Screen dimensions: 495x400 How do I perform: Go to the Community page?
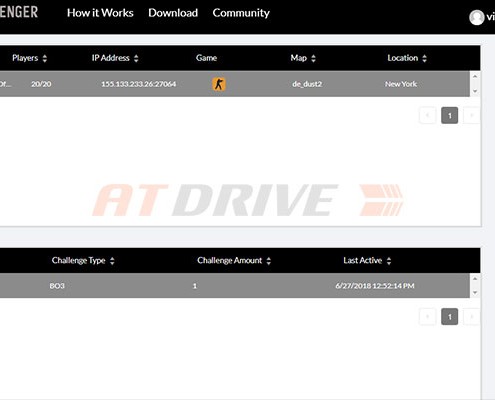coord(241,13)
